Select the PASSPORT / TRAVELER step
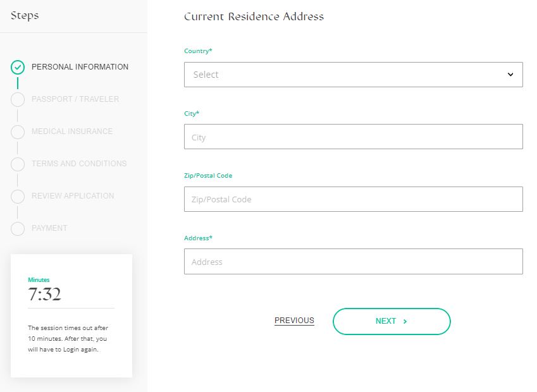Image resolution: width=537 pixels, height=392 pixels. tap(75, 99)
